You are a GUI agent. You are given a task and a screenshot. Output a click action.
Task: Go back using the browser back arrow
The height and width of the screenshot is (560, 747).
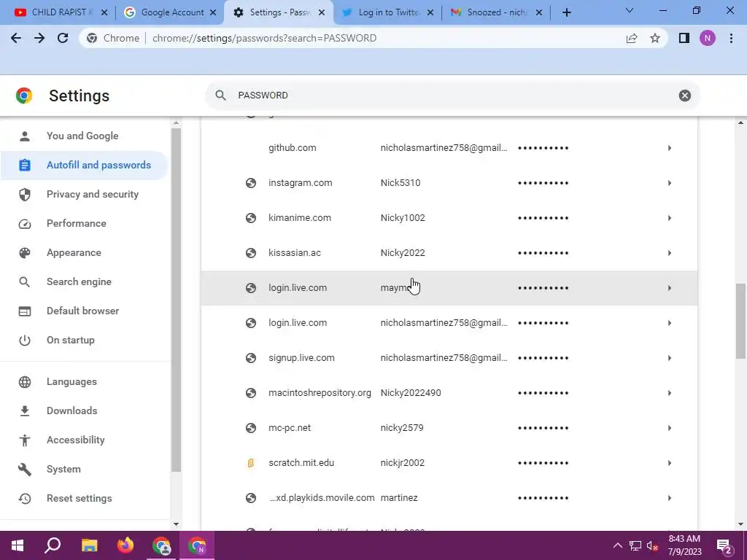point(16,38)
